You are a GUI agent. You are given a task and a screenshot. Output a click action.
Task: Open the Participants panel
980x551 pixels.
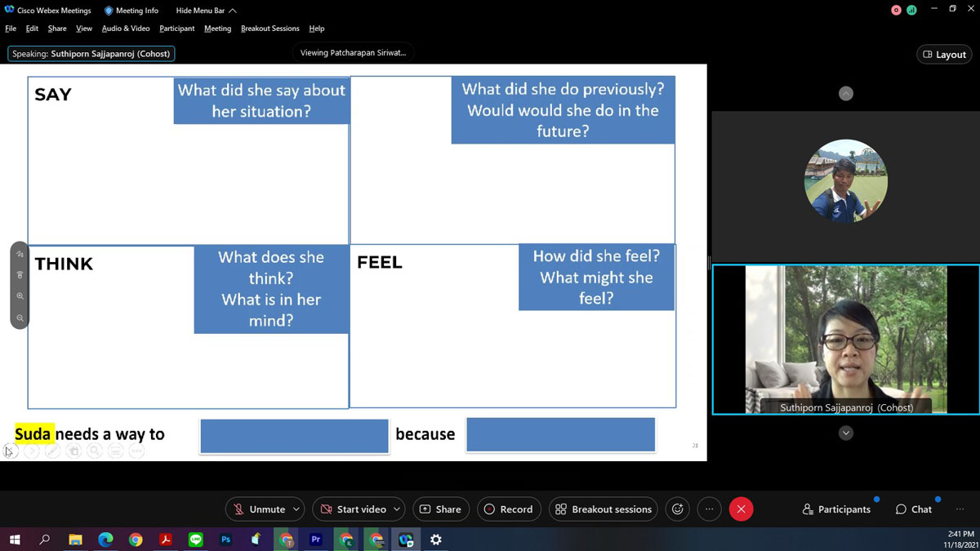tap(836, 509)
